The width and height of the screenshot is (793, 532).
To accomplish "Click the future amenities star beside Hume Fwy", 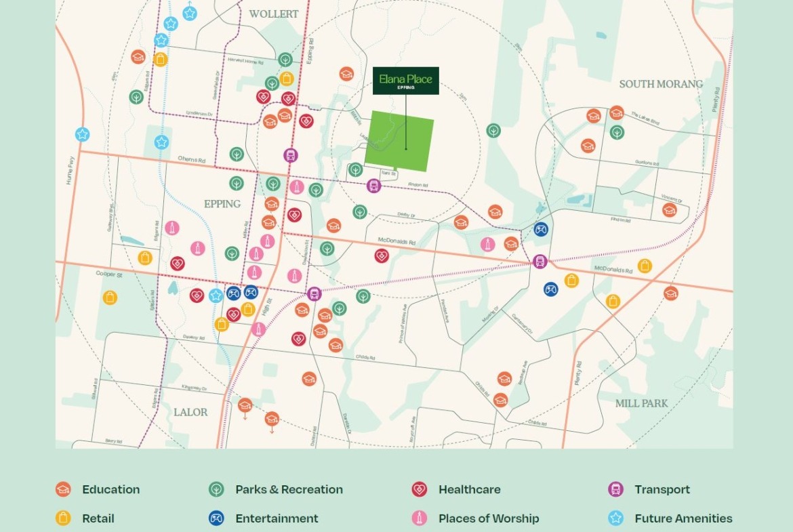I will tap(83, 134).
